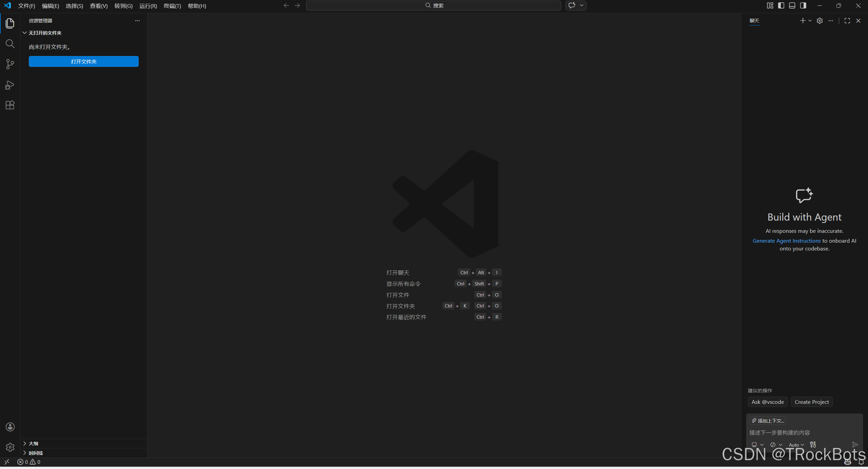Open notifications bell in status bar
This screenshot has width=868, height=469.
pyautogui.click(x=861, y=462)
